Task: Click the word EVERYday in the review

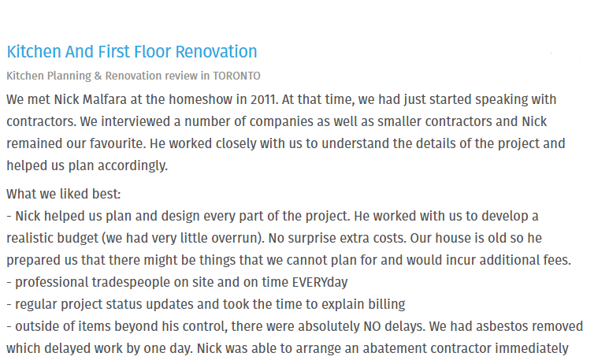Action: 322,281
